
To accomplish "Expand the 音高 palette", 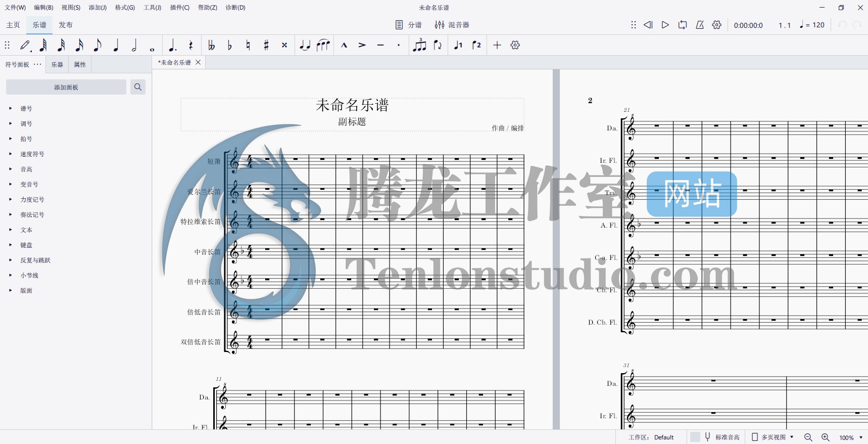I will pyautogui.click(x=10, y=169).
